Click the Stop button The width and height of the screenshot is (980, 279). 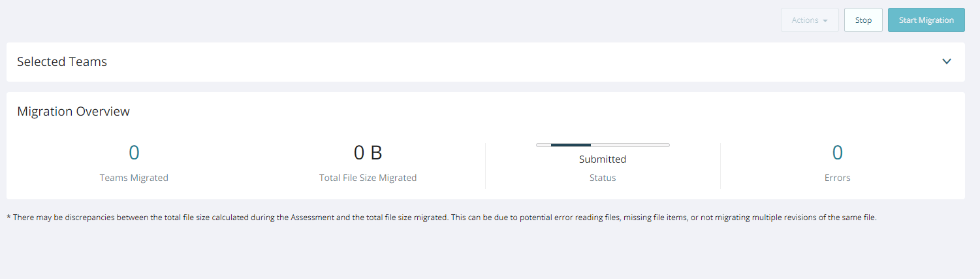point(863,20)
